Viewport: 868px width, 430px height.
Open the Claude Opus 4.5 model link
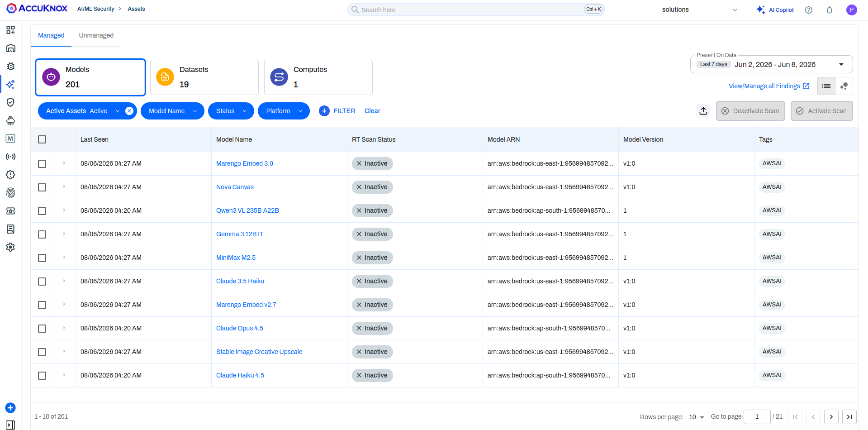point(240,328)
